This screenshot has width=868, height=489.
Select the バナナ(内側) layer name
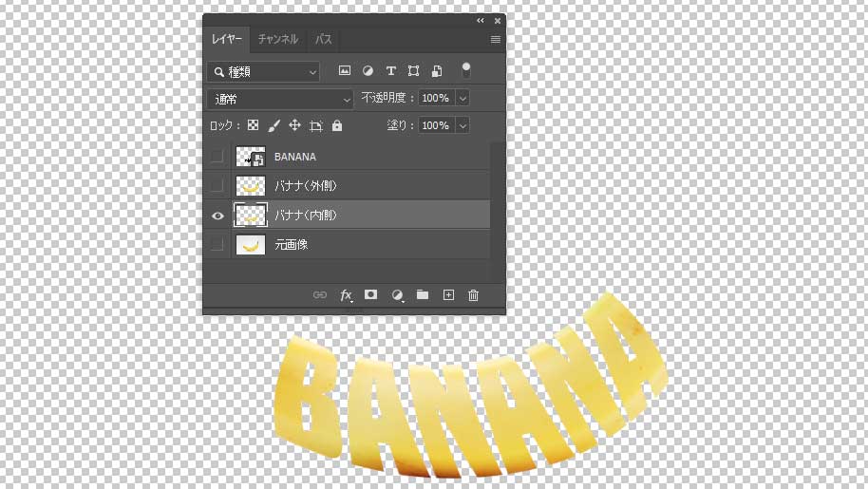[306, 216]
